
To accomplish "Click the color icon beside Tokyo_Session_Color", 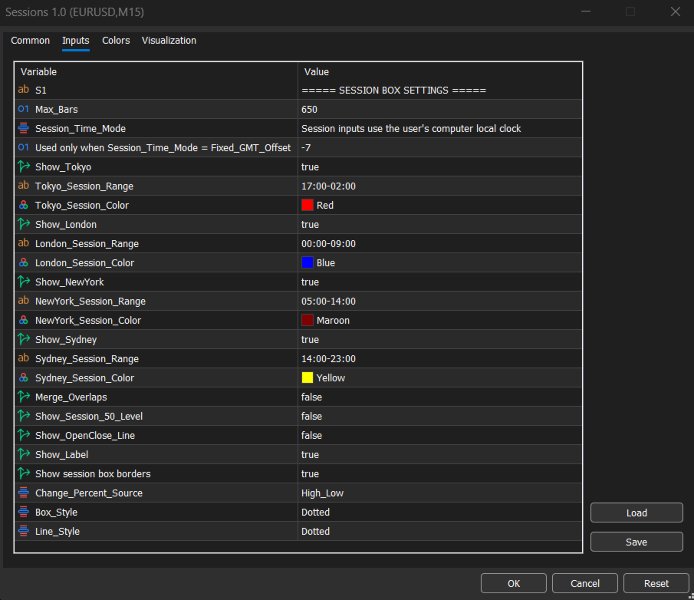I will [23, 205].
